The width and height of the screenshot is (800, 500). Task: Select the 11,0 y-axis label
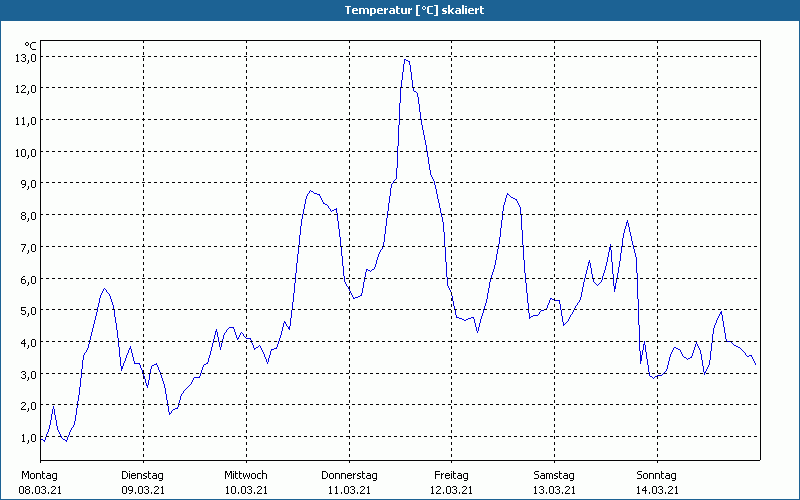click(x=26, y=121)
